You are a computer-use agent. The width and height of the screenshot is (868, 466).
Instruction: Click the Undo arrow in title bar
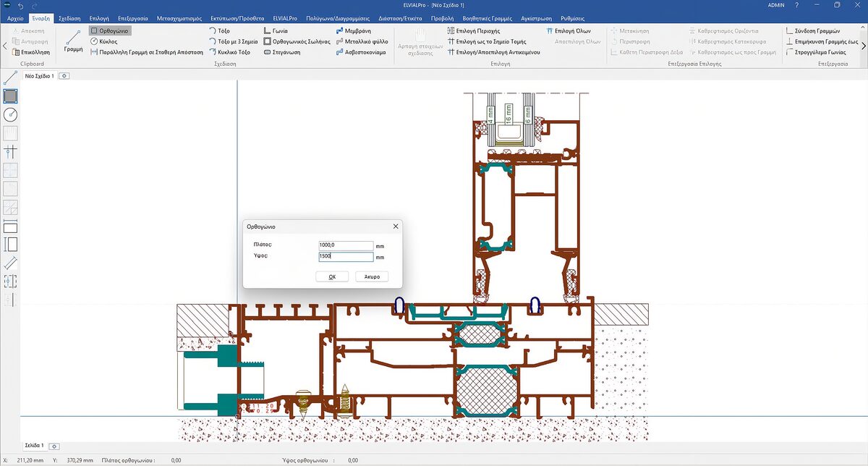coord(21,5)
